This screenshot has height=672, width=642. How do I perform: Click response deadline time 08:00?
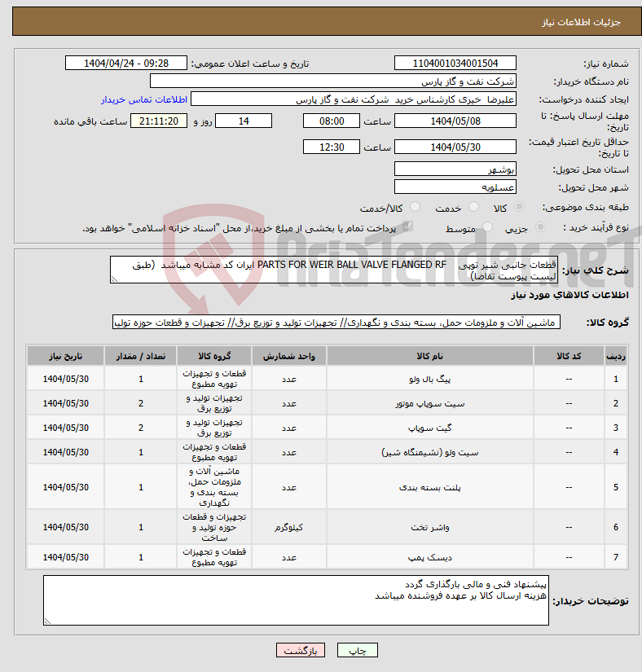332,121
